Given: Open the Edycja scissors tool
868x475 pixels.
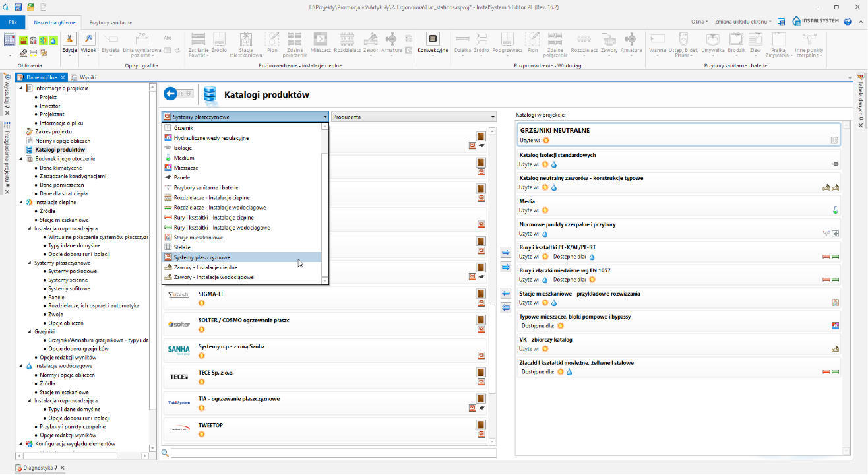Looking at the screenshot, I should [69, 38].
